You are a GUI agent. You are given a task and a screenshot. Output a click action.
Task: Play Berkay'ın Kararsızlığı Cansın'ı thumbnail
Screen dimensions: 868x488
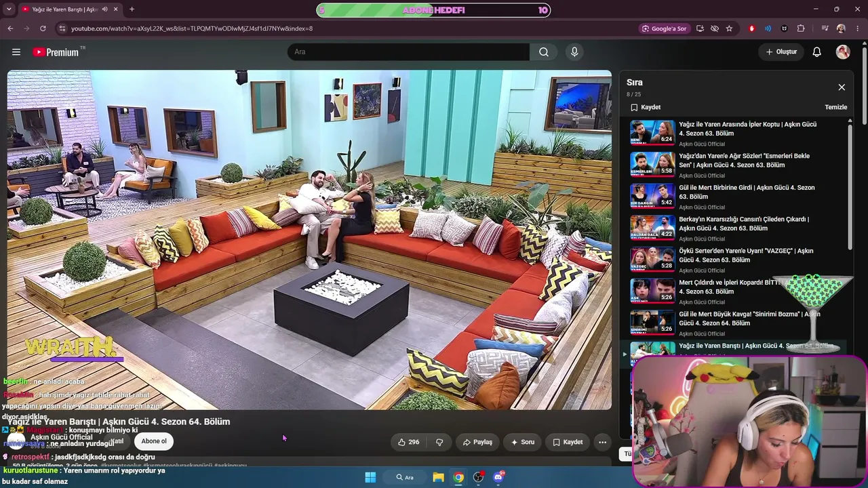pyautogui.click(x=653, y=227)
